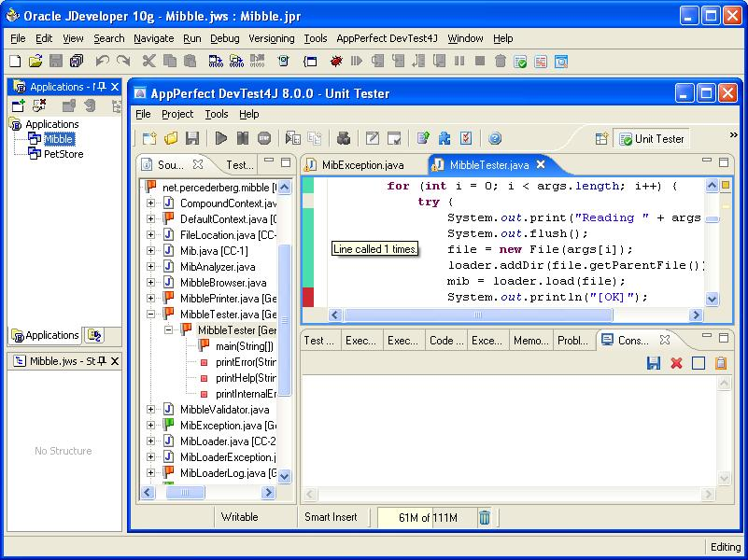Expand the CompoundContext.java tree node
Image resolution: width=748 pixels, height=560 pixels.
(x=150, y=203)
